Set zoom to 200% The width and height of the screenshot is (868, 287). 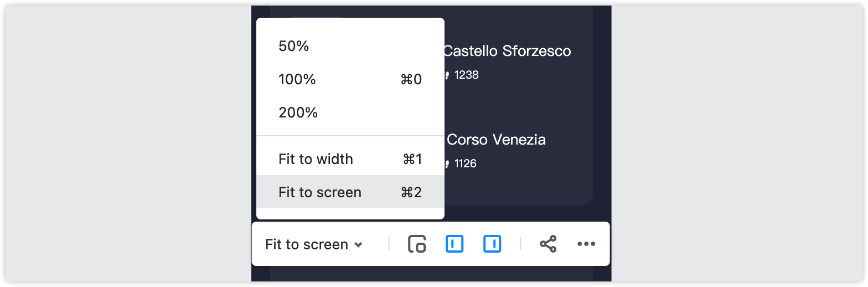[350, 112]
